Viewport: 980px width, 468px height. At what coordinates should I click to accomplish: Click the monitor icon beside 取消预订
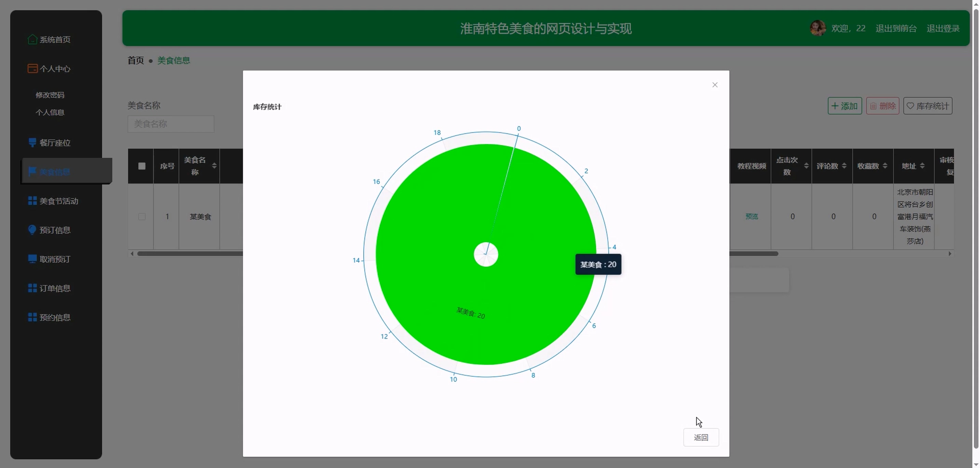coord(32,259)
